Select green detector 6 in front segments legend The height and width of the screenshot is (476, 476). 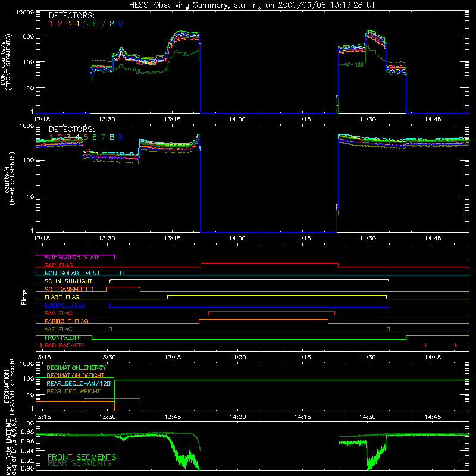[95, 24]
